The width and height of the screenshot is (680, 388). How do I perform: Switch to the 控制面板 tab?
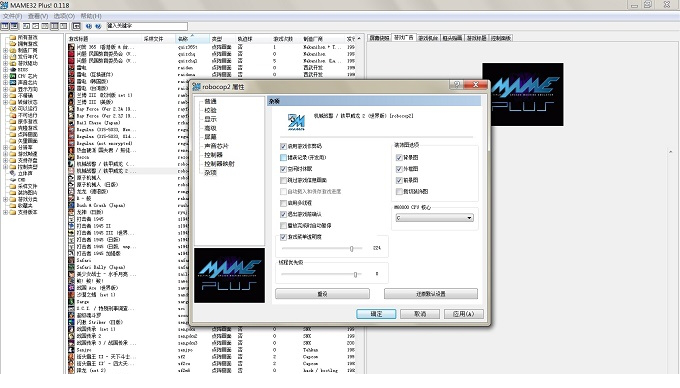coord(501,38)
